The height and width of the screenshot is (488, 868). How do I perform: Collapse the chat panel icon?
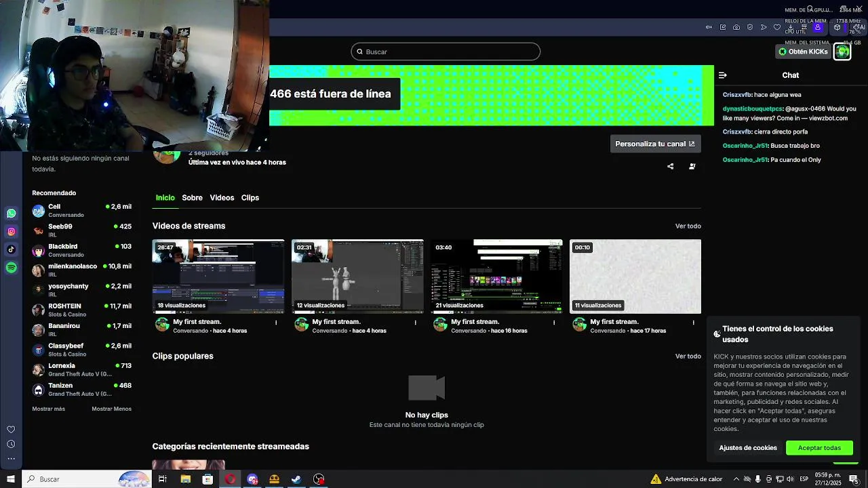723,75
